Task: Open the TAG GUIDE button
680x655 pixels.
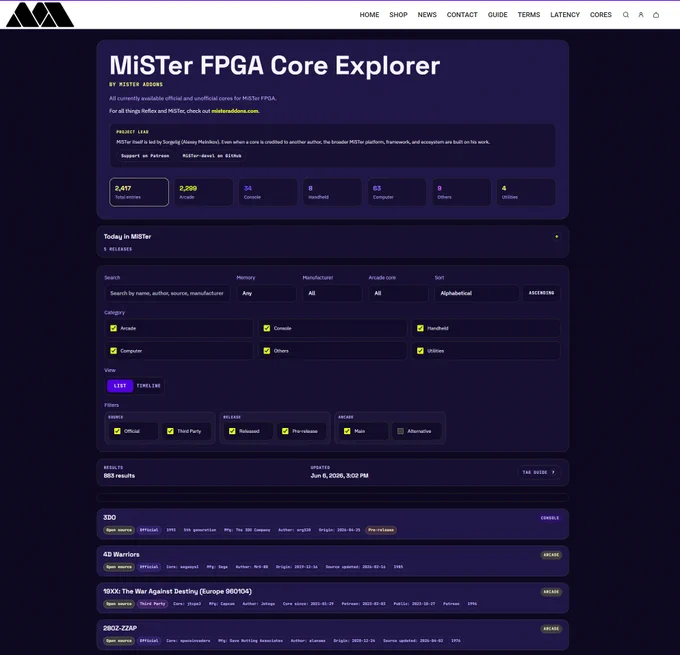Action: [539, 472]
